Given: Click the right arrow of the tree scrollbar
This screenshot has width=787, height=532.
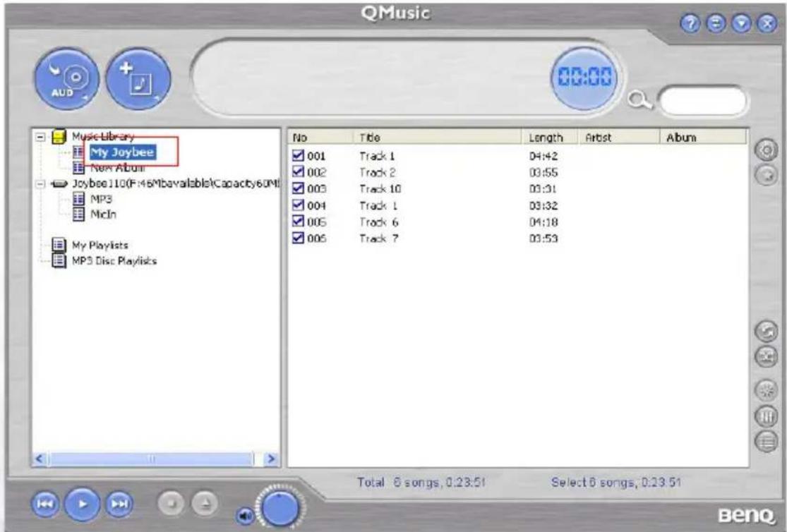Looking at the screenshot, I should [x=271, y=459].
